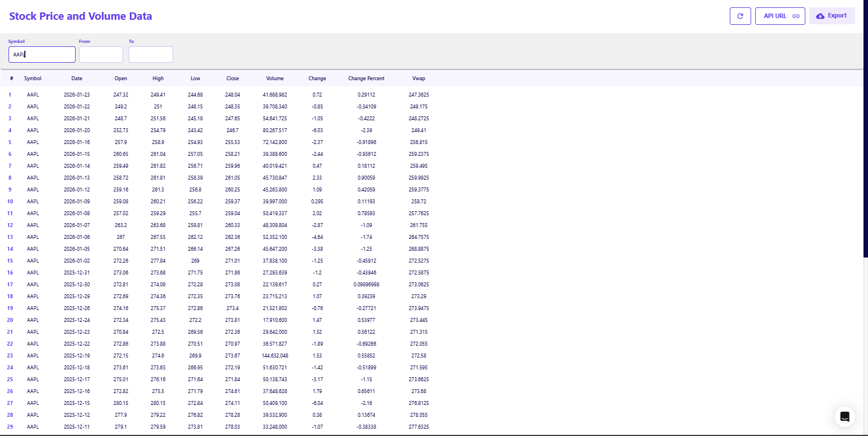Select row number 1 link
Image resolution: width=868 pixels, height=436 pixels.
(10, 94)
